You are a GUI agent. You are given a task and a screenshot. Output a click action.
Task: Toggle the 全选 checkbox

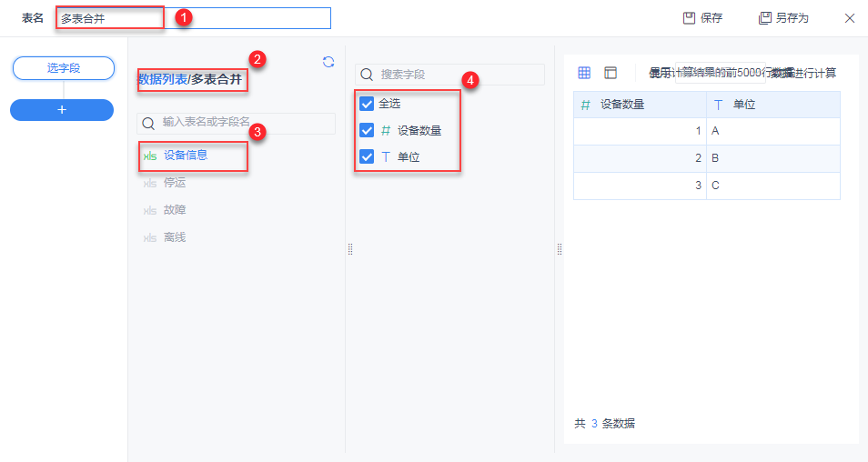tap(368, 104)
